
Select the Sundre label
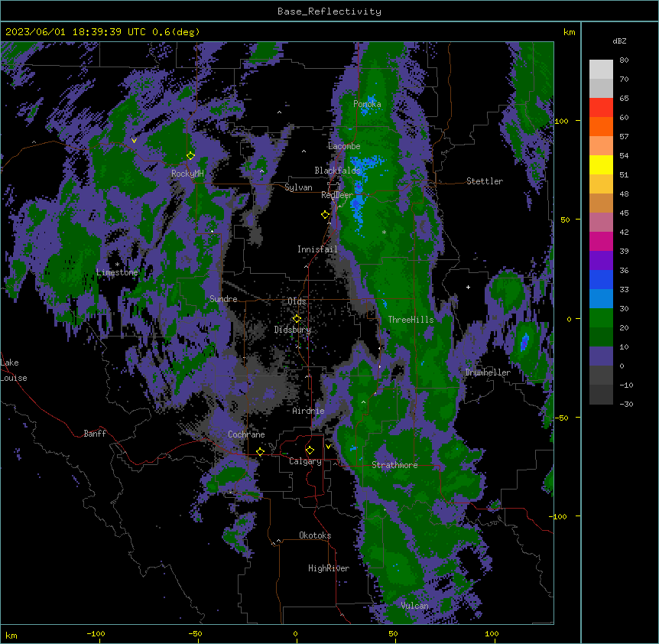click(x=223, y=299)
